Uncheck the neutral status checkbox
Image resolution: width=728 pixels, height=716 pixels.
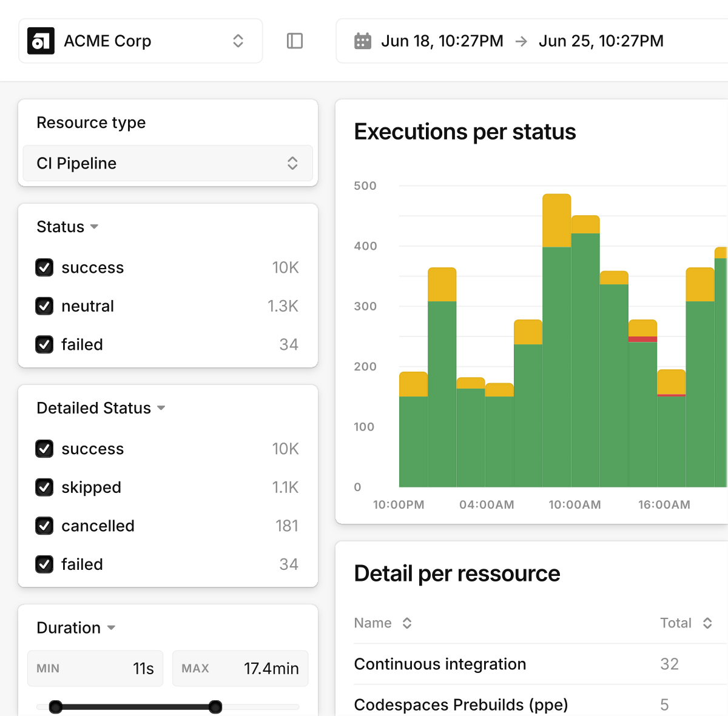tap(44, 306)
